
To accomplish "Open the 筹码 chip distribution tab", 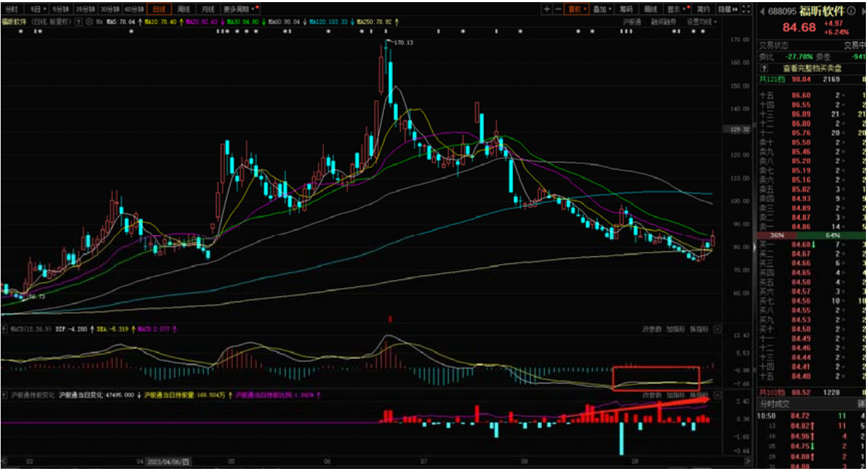I will click(625, 9).
